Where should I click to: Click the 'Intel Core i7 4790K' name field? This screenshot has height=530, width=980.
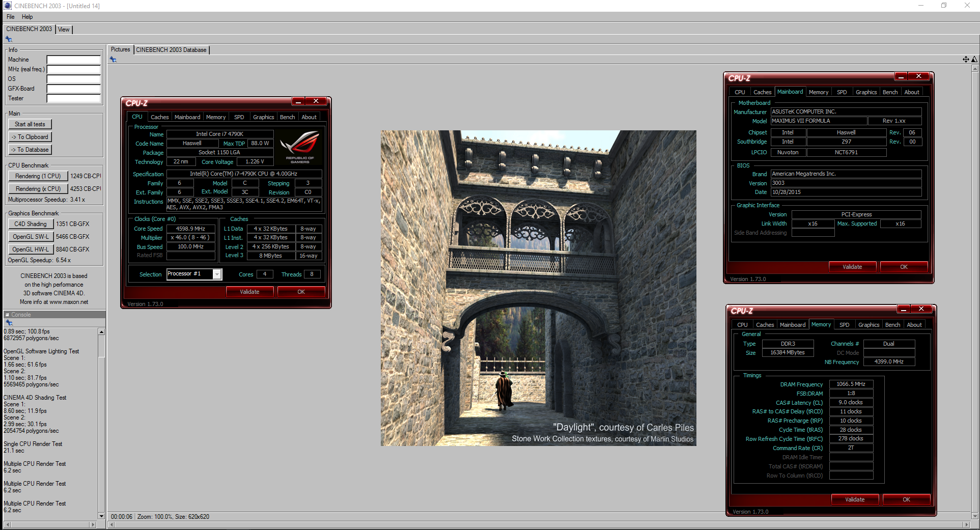220,134
